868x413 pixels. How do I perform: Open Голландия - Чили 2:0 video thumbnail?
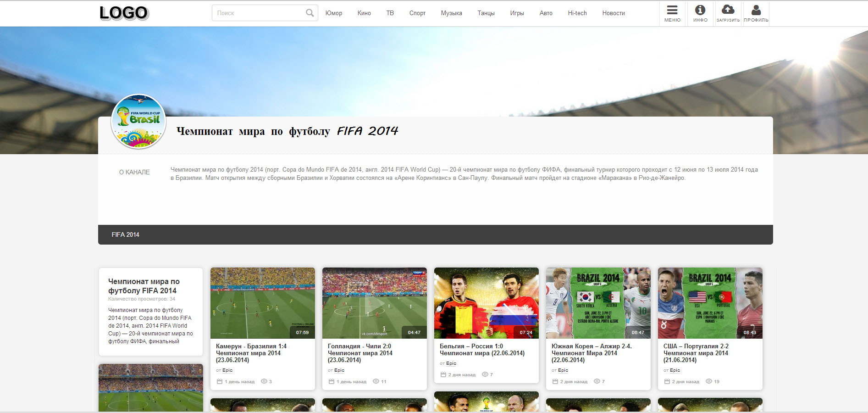tap(375, 303)
